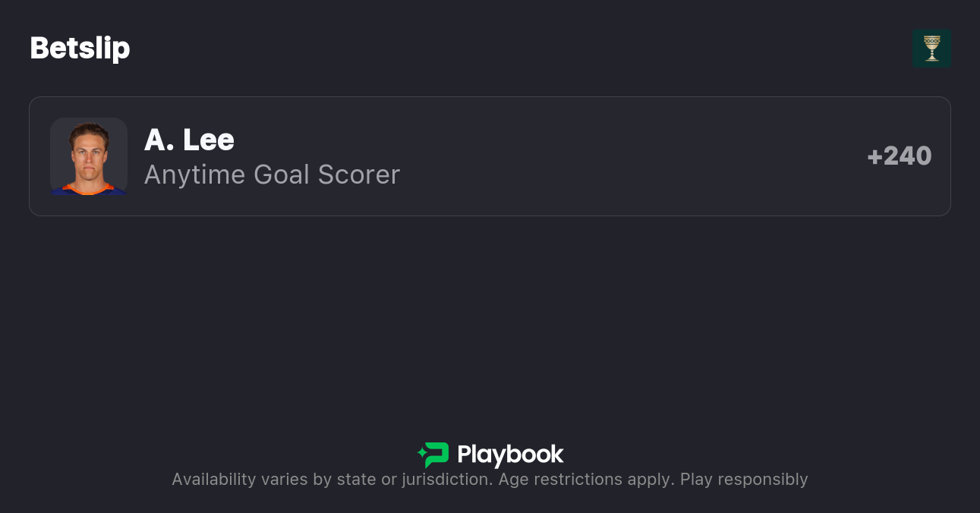Click the Anytime Goal Scorer market label
The height and width of the screenshot is (513, 980).
pos(272,175)
